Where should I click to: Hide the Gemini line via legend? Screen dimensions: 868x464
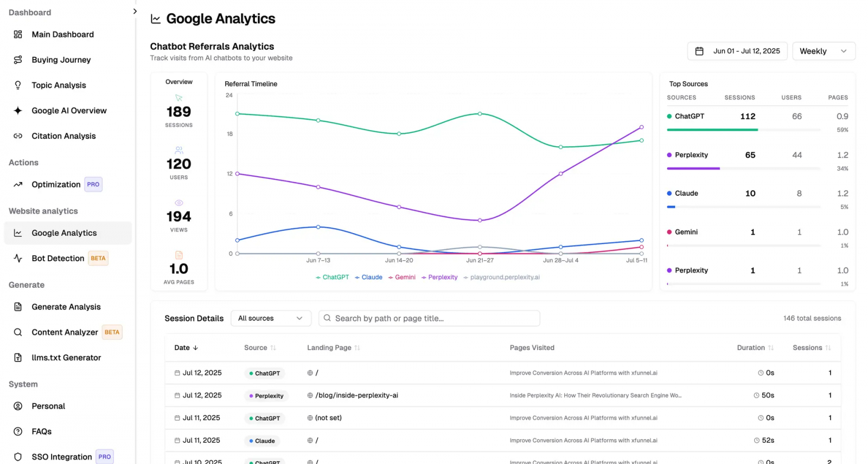pyautogui.click(x=402, y=277)
